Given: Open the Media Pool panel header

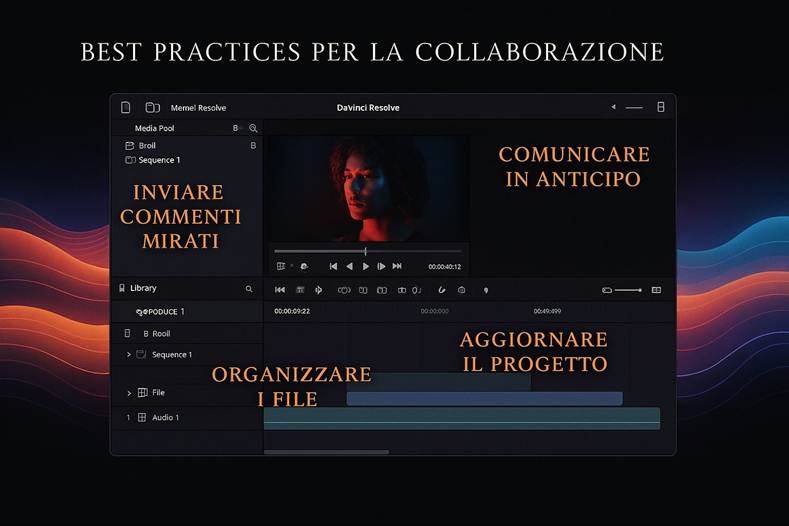Looking at the screenshot, I should coord(154,128).
